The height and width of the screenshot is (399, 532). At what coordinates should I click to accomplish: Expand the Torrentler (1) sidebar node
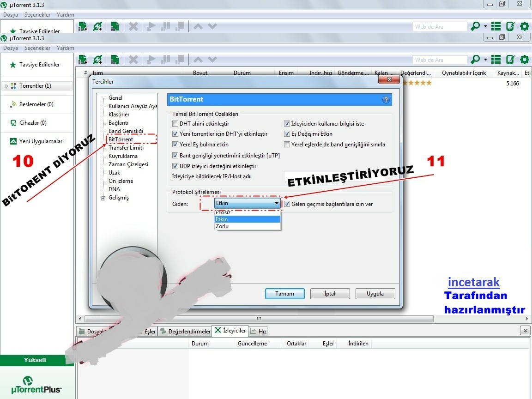click(6, 86)
